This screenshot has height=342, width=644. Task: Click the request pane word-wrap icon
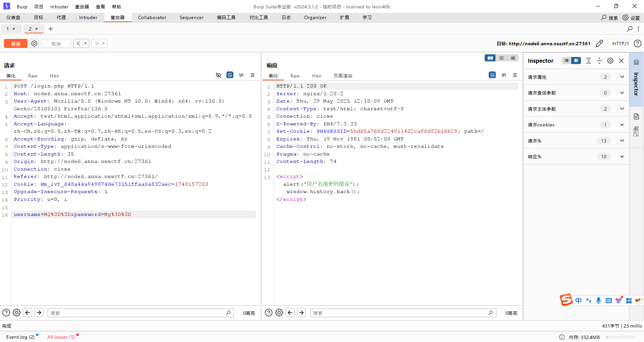230,75
